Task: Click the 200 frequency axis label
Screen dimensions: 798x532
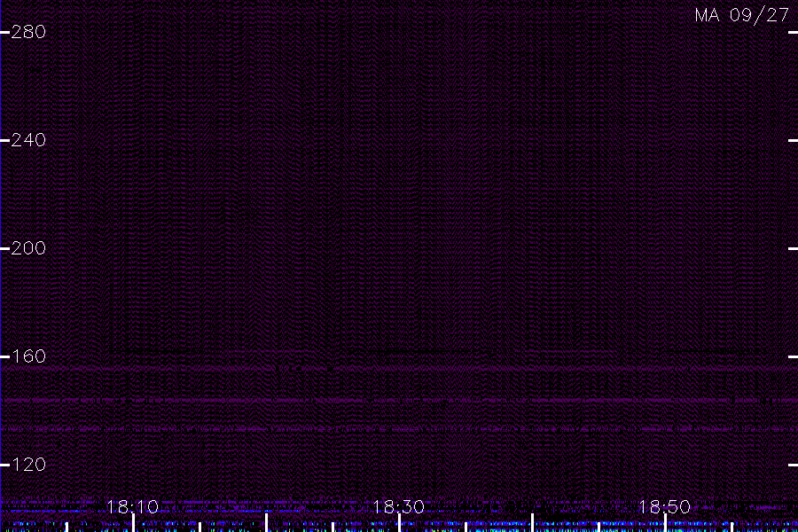Action: (28, 248)
